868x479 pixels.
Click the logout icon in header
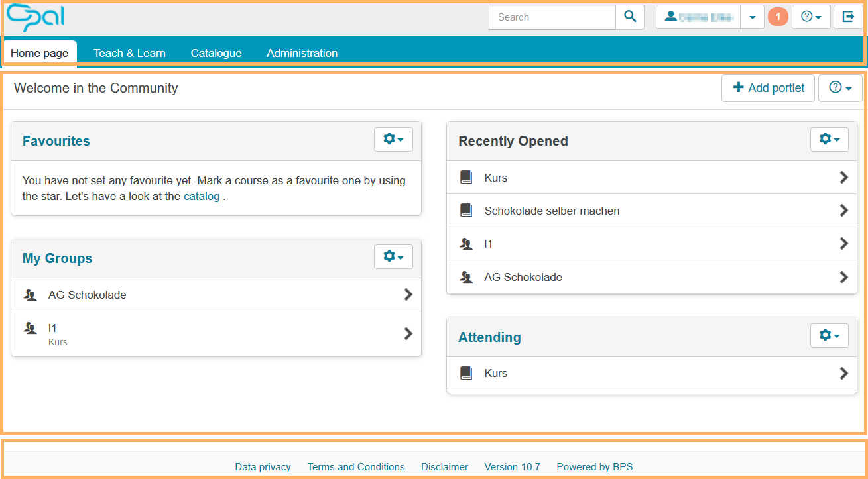coord(848,17)
